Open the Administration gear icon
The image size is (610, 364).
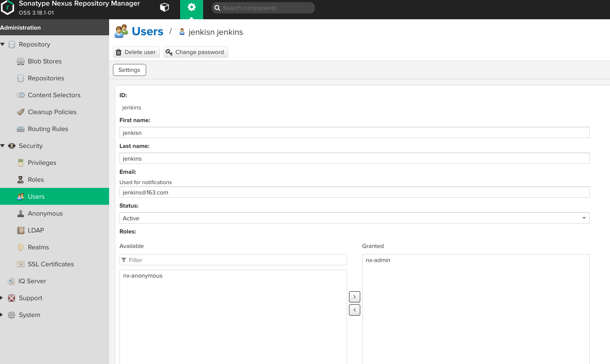(191, 8)
